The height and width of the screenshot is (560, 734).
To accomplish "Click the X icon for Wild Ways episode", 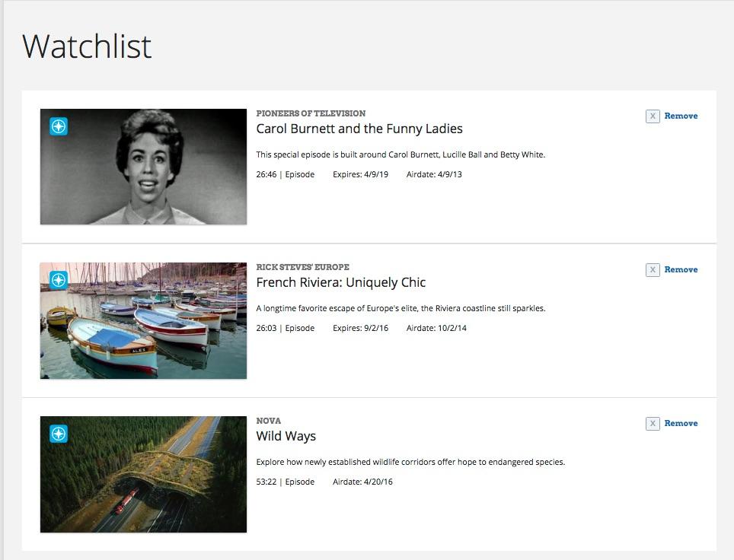I will (x=653, y=423).
